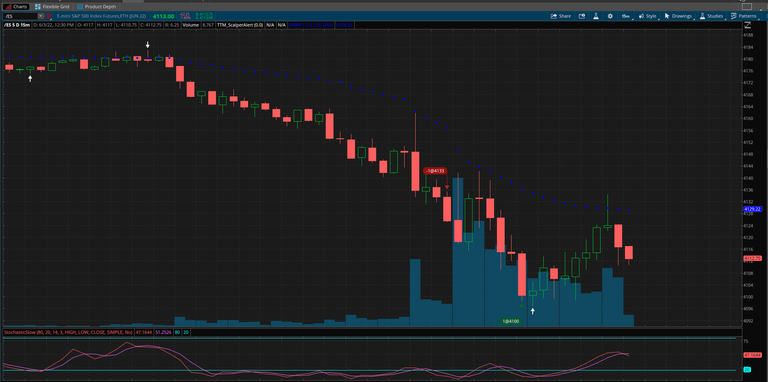The image size is (768, 382).
Task: Open the layout grid selector top right
Action: pos(747,6)
